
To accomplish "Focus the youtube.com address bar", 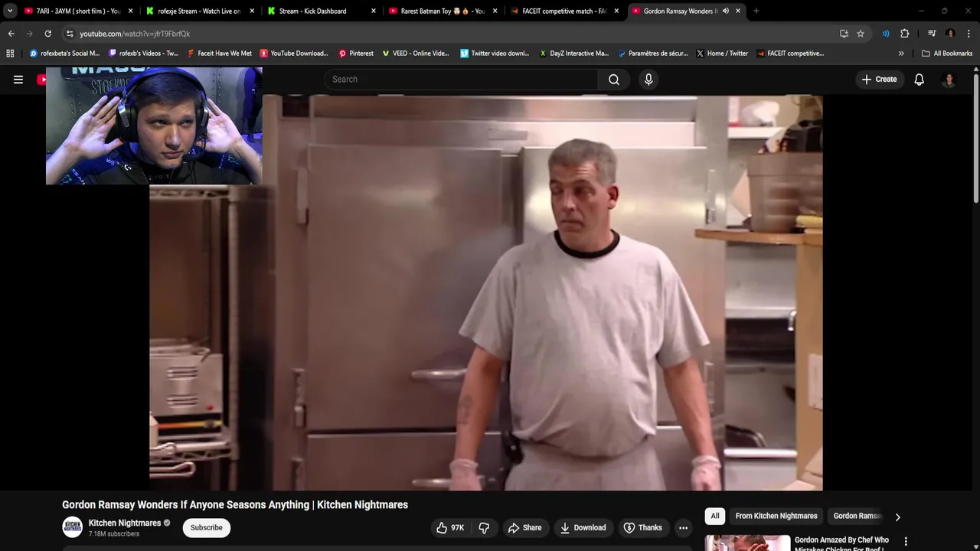I will coord(452,34).
